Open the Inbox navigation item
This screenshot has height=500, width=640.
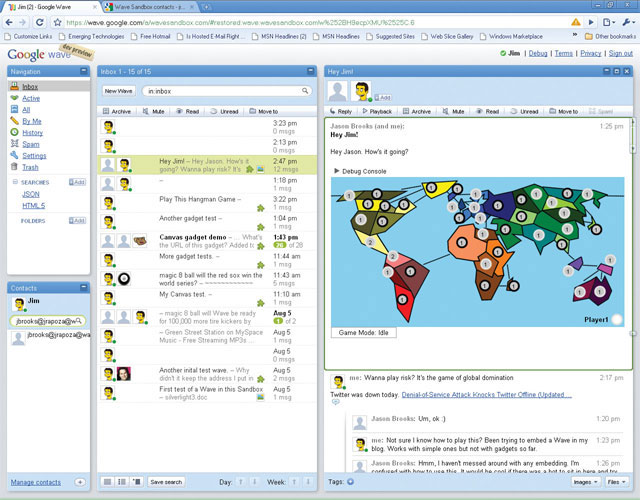(x=30, y=87)
